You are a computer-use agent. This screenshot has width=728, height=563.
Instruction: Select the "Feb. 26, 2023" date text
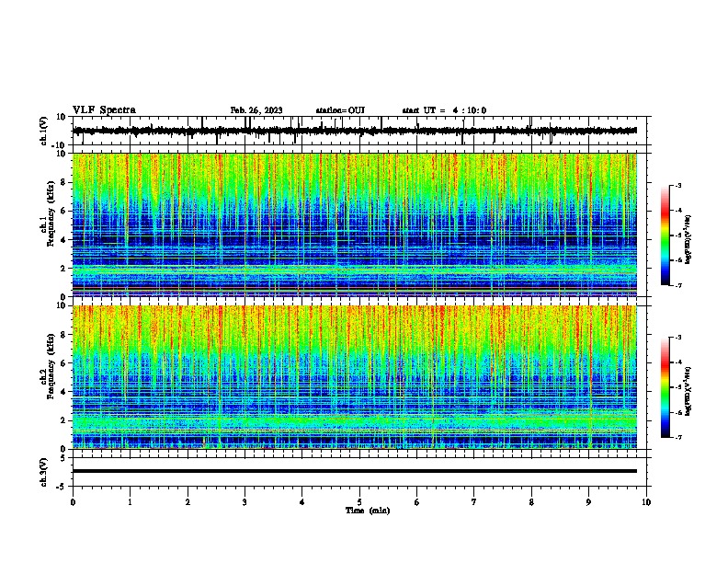256,110
